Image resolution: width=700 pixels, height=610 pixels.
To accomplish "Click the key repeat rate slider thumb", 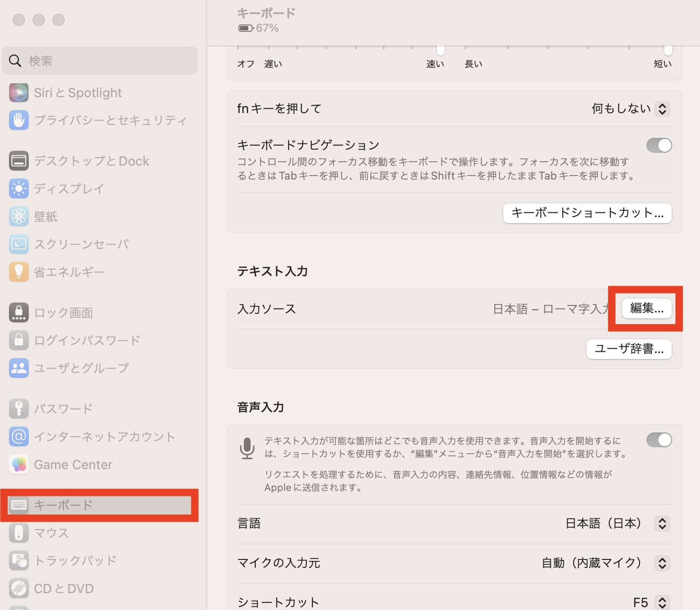I will point(440,50).
